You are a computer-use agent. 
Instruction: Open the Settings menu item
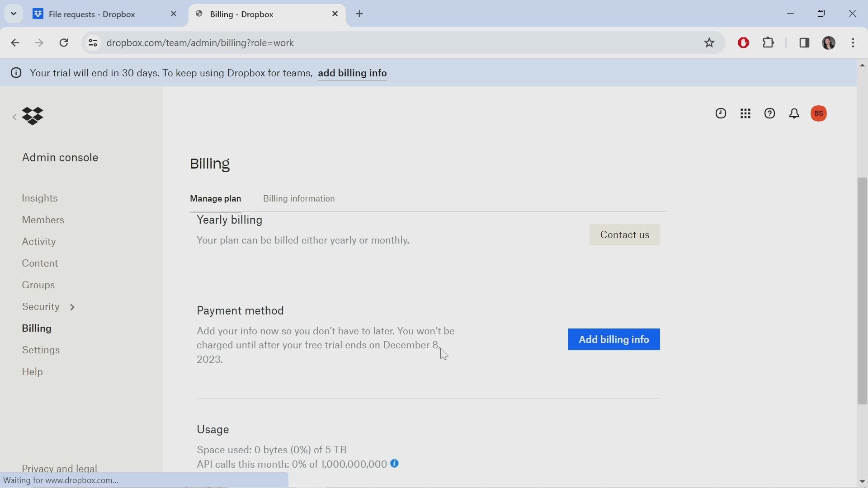41,350
